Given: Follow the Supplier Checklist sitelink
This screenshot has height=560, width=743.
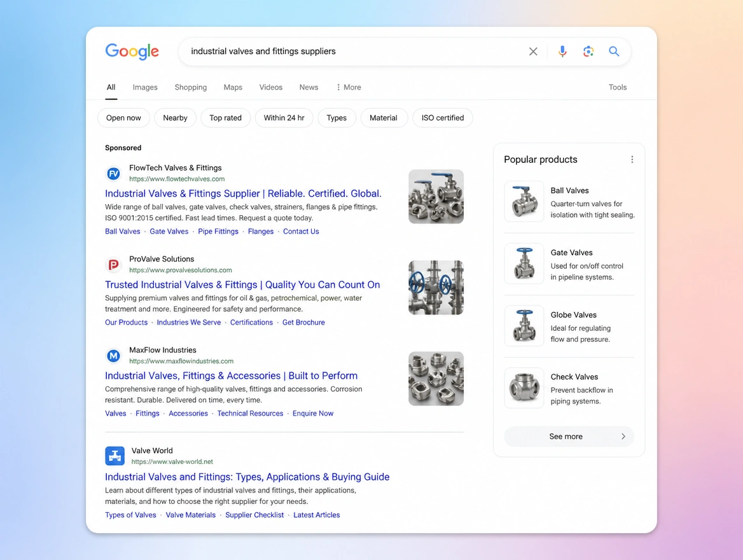Looking at the screenshot, I should 254,515.
